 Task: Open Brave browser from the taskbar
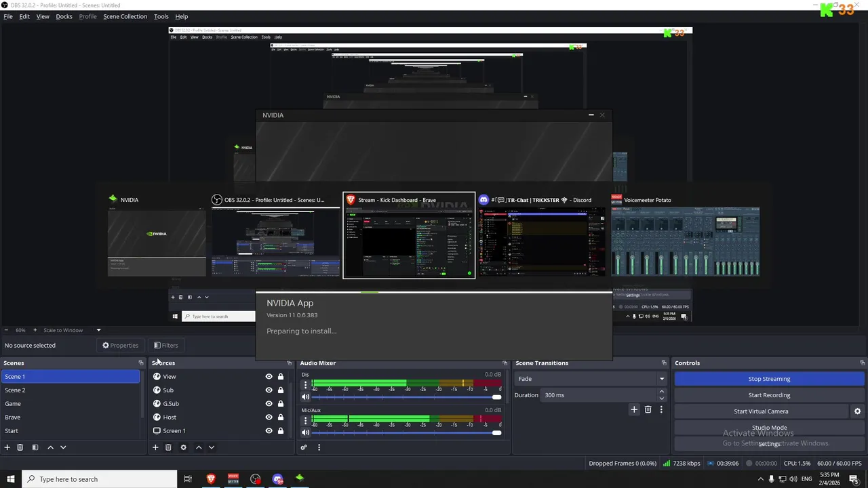tap(211, 479)
